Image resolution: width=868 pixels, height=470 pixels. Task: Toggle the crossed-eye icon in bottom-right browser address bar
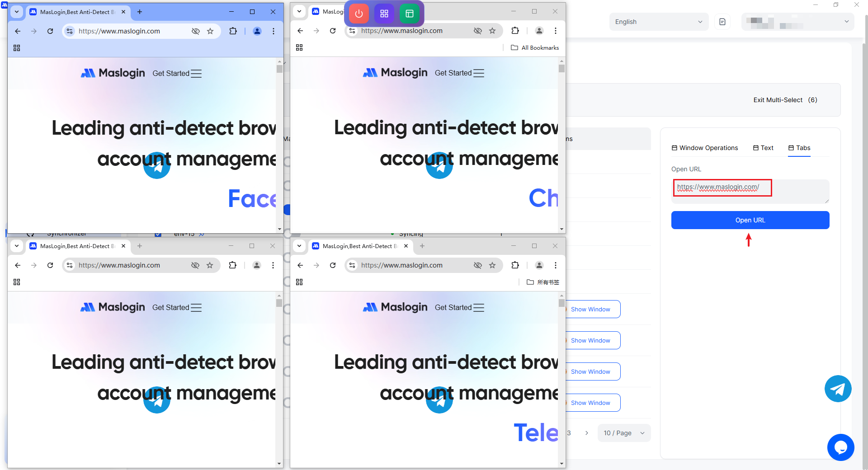point(477,265)
